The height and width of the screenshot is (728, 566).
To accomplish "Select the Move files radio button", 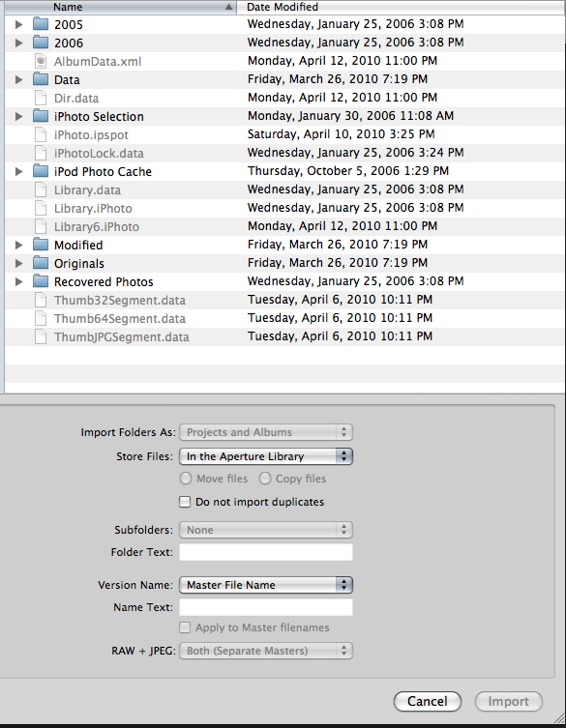I will [x=186, y=479].
